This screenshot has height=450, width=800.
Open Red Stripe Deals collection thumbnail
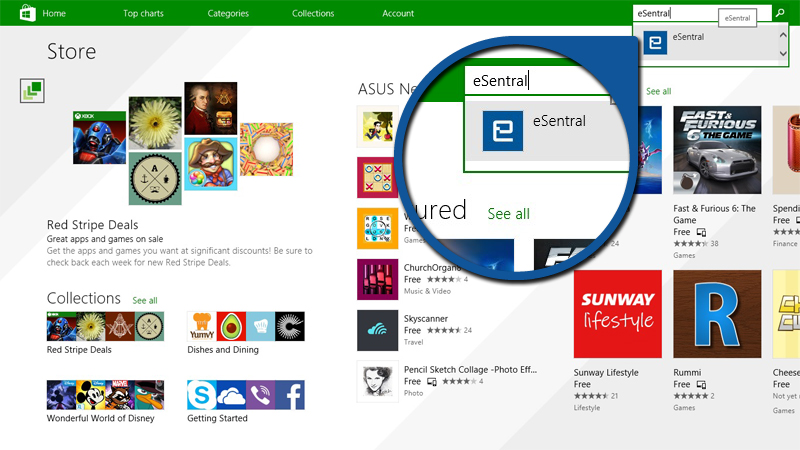click(x=106, y=326)
